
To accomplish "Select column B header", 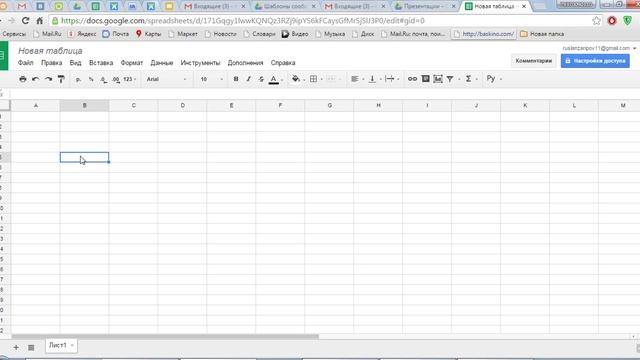I will 84,105.
